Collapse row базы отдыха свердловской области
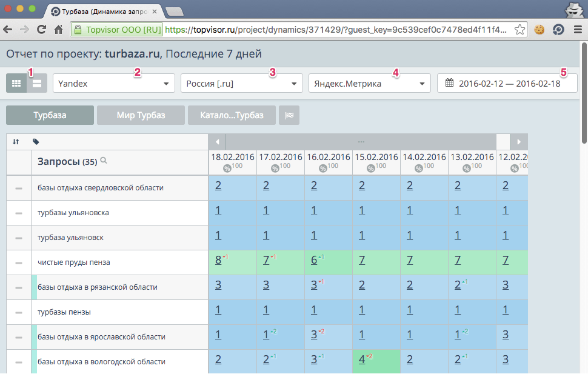 pyautogui.click(x=18, y=189)
